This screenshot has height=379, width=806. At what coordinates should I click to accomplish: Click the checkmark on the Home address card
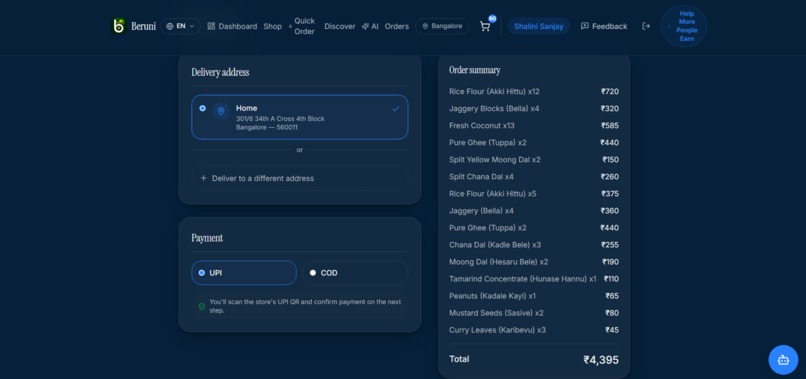pos(395,109)
